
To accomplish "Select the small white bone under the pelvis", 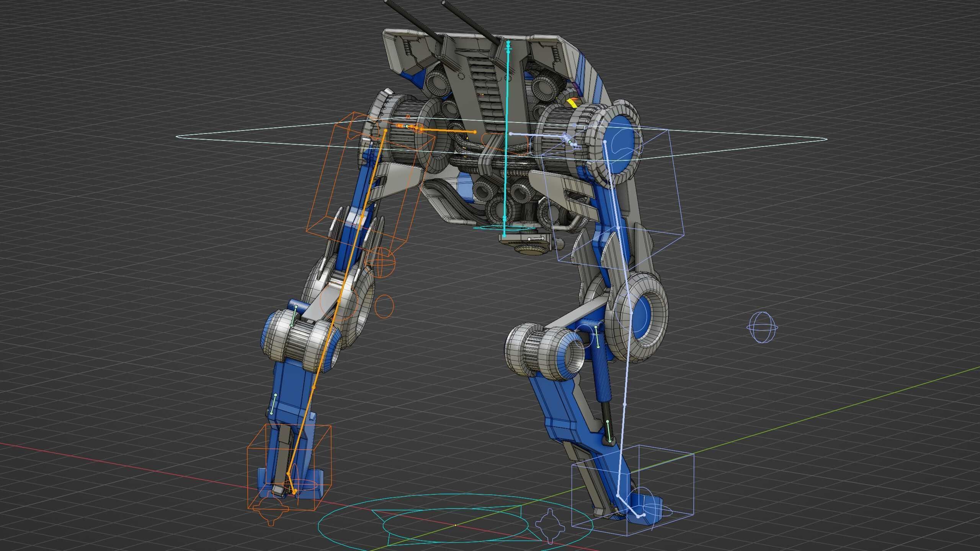I will [536, 239].
